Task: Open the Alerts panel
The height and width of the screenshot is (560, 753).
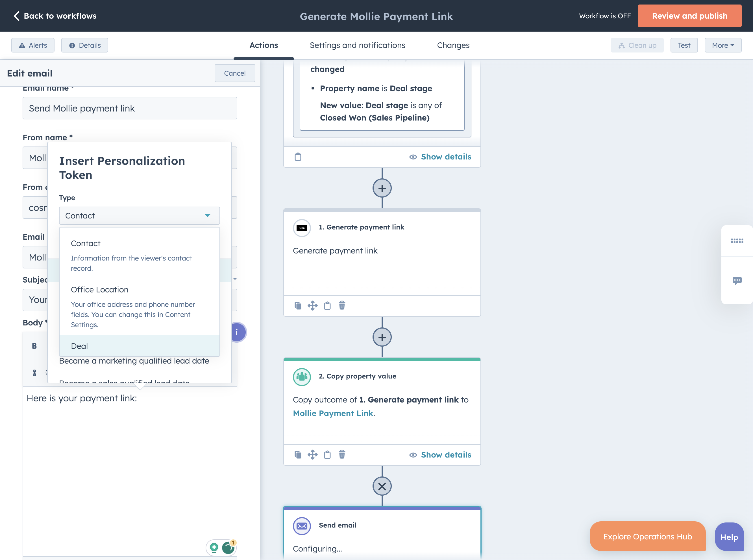Action: [x=33, y=45]
